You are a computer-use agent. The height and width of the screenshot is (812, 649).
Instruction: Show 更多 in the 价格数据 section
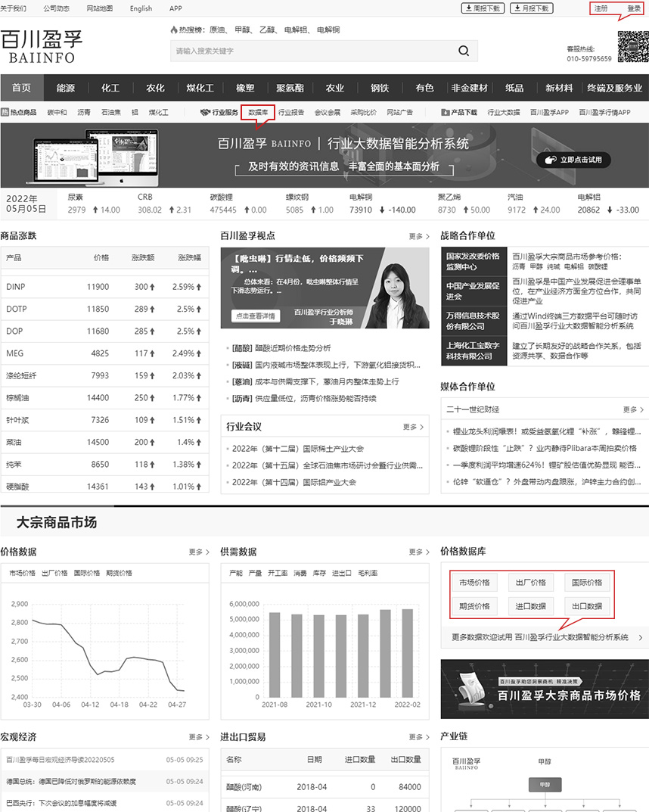[x=200, y=552]
